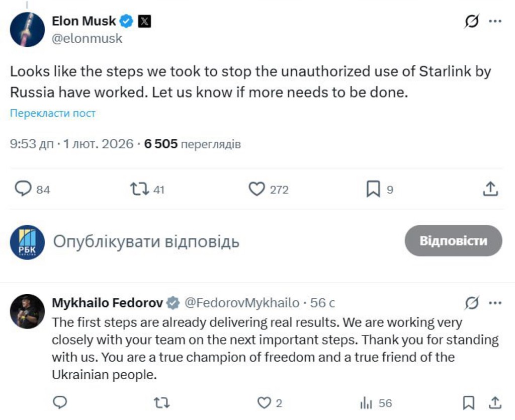Click the Перекласти пост link
The width and height of the screenshot is (515, 420).
52,113
